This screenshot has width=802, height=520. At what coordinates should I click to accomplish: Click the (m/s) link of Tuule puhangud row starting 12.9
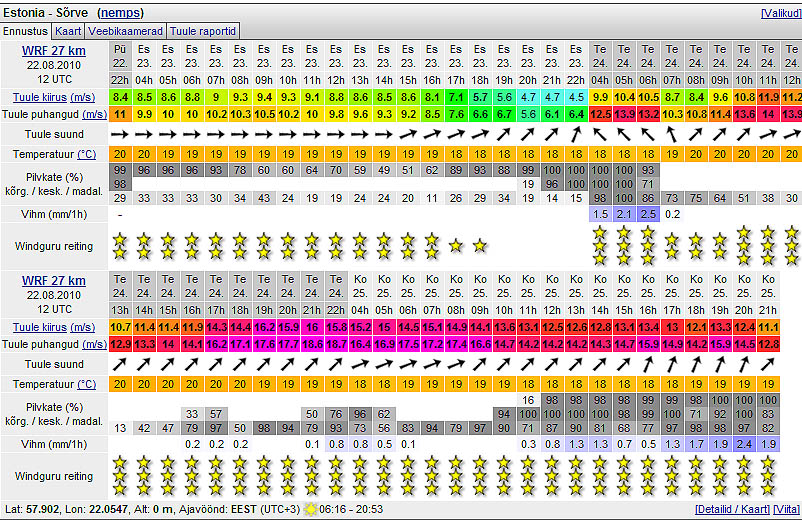click(x=94, y=344)
